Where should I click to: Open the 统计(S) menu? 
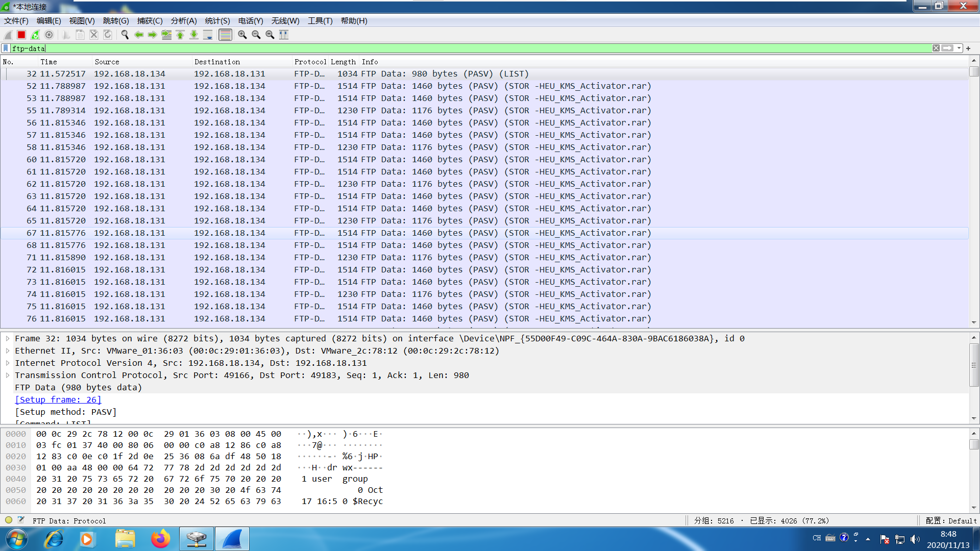217,21
